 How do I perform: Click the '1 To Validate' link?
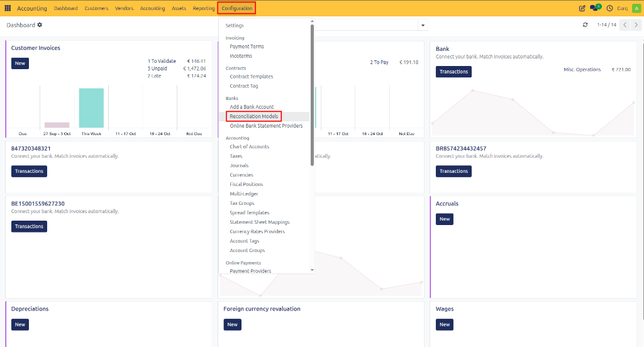162,61
